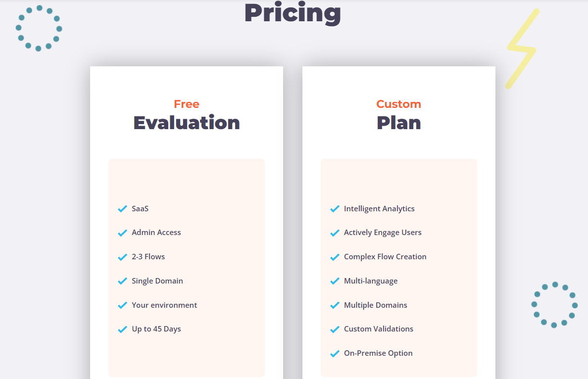Click the checkmark next to On-Premise Option
Image resolution: width=588 pixels, height=379 pixels.
click(x=335, y=353)
